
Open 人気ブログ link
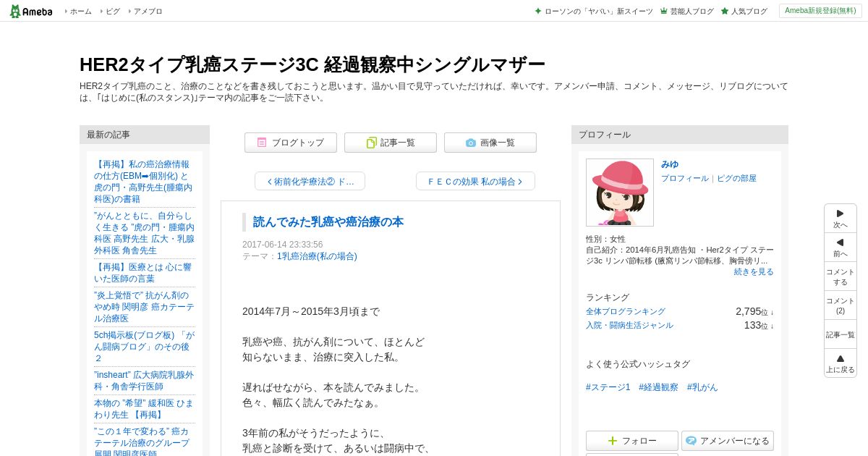coord(749,11)
